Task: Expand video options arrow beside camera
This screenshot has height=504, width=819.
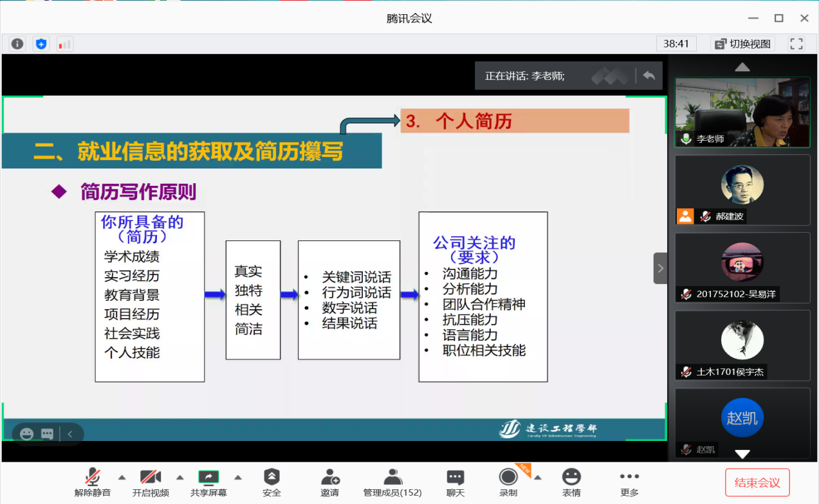Action: [180, 477]
